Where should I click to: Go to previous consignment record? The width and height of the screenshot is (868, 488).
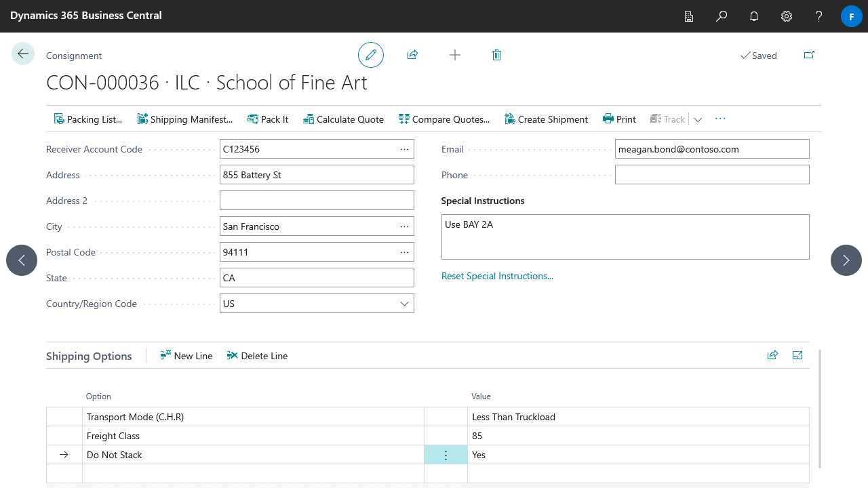tap(22, 260)
